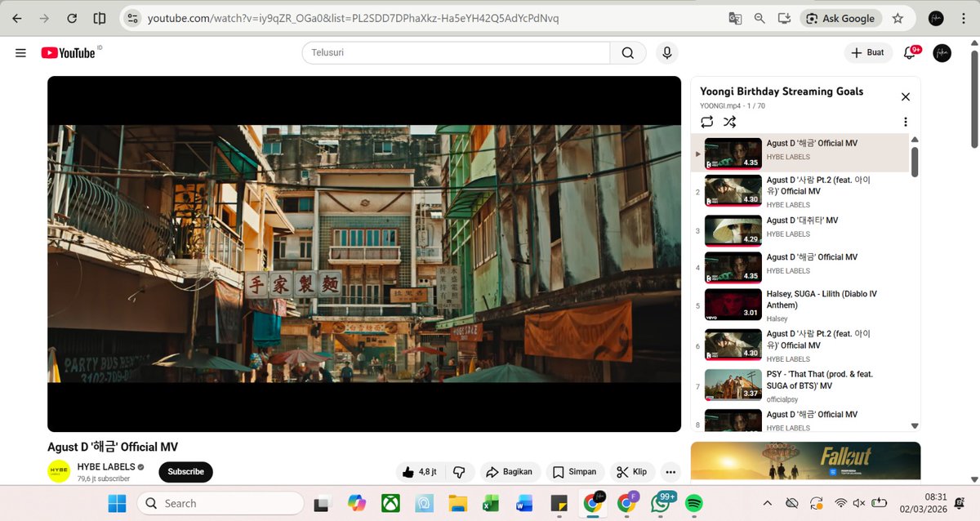Show hidden system tray icons chevron
980x521 pixels.
767,503
